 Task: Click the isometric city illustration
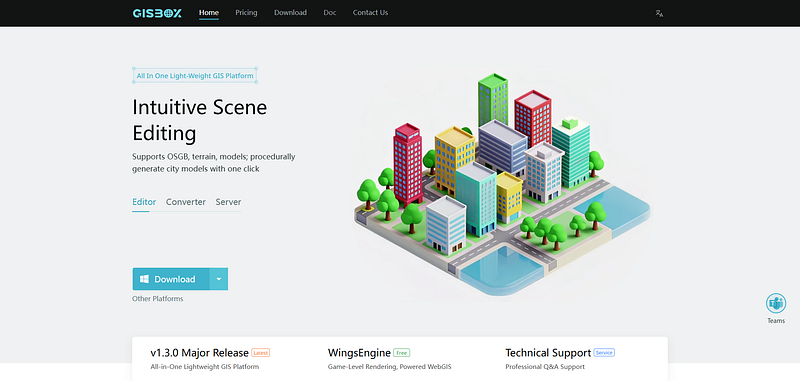point(502,184)
